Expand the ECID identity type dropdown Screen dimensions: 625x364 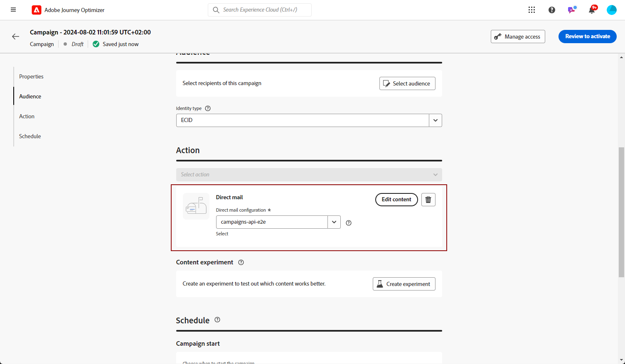coord(436,120)
